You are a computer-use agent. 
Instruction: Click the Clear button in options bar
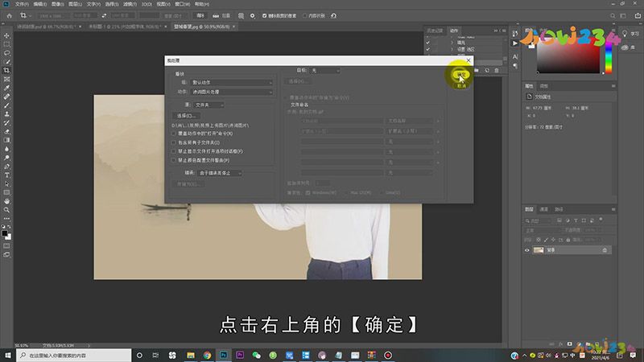(200, 15)
